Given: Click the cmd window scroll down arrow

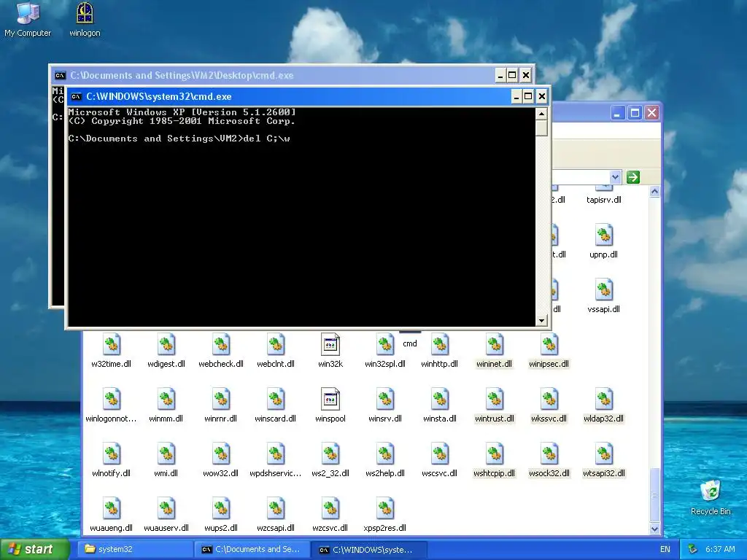Looking at the screenshot, I should click(x=541, y=321).
